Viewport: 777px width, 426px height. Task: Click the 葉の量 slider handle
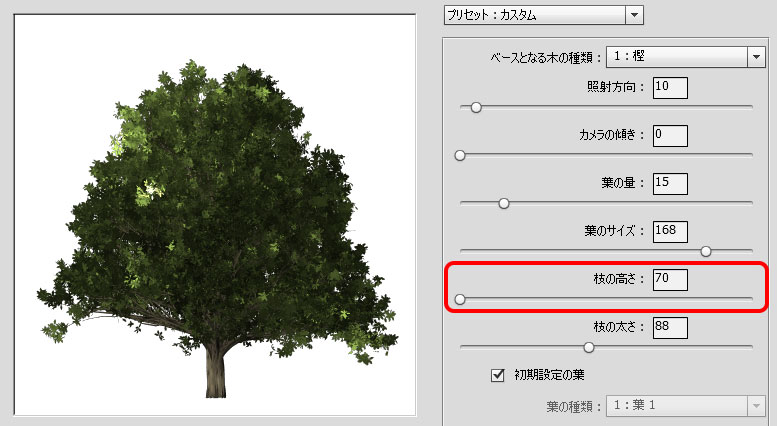503,203
